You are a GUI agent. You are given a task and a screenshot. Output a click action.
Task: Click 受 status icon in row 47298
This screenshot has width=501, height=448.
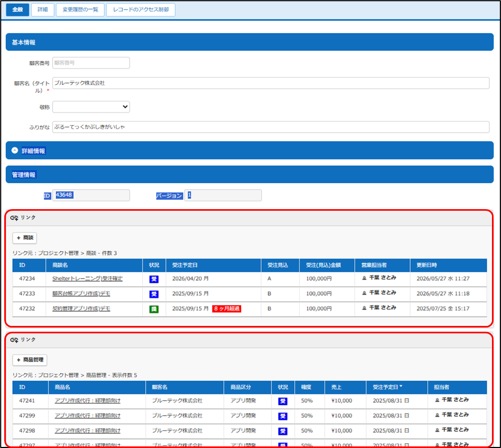[x=283, y=431]
